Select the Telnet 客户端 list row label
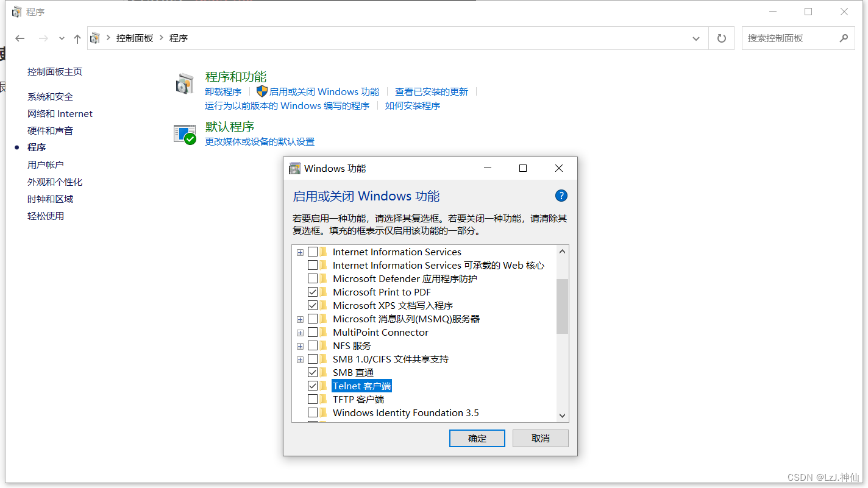Image resolution: width=868 pixels, height=488 pixels. 361,386
